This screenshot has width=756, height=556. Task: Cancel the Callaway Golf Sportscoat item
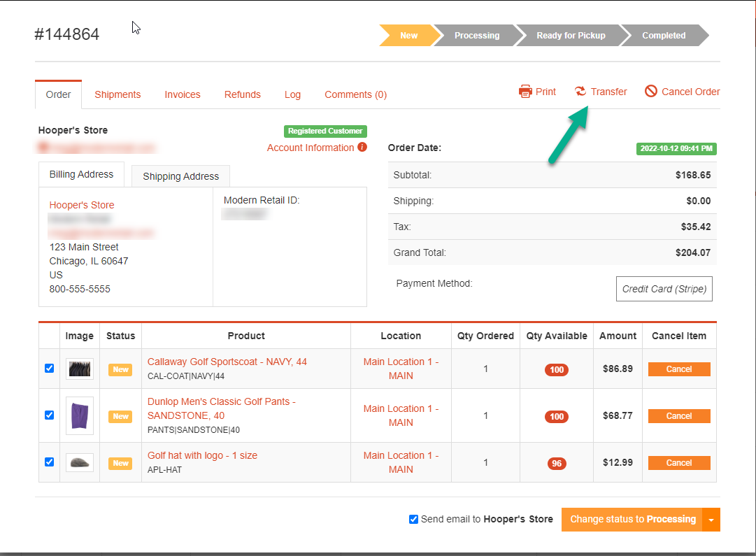[x=679, y=369]
